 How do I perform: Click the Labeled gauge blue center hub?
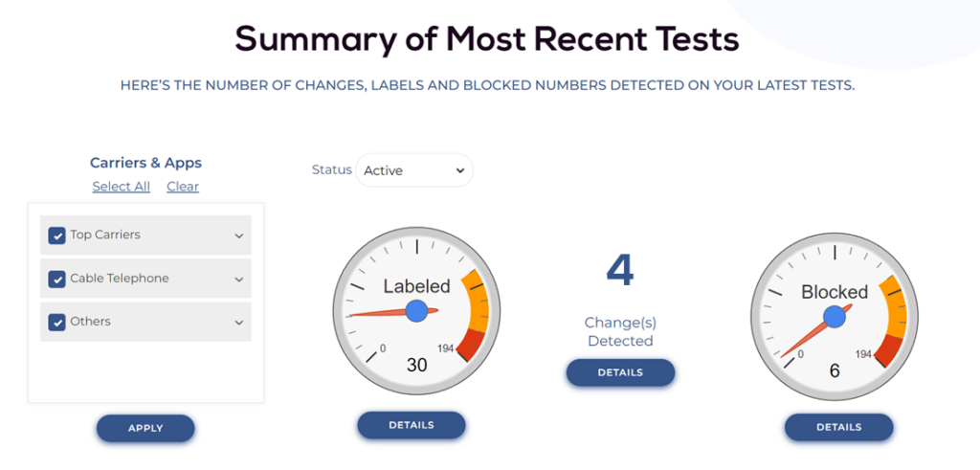416,311
